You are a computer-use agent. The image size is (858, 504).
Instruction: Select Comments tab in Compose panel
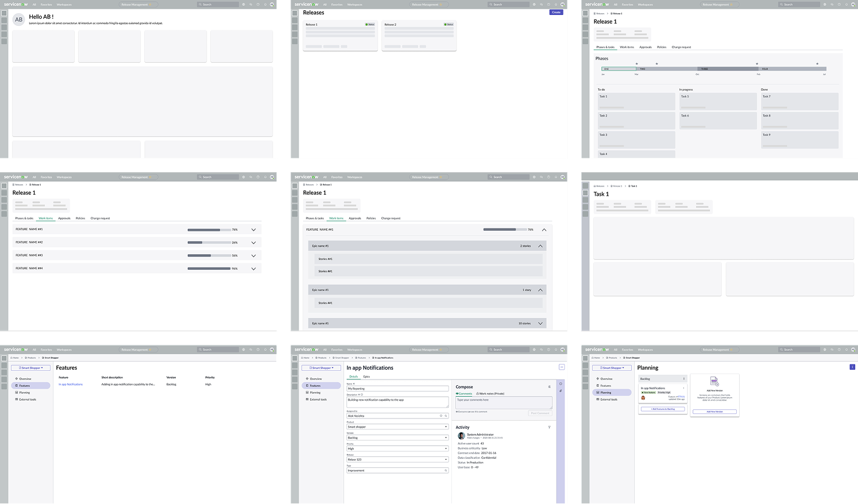(x=464, y=394)
